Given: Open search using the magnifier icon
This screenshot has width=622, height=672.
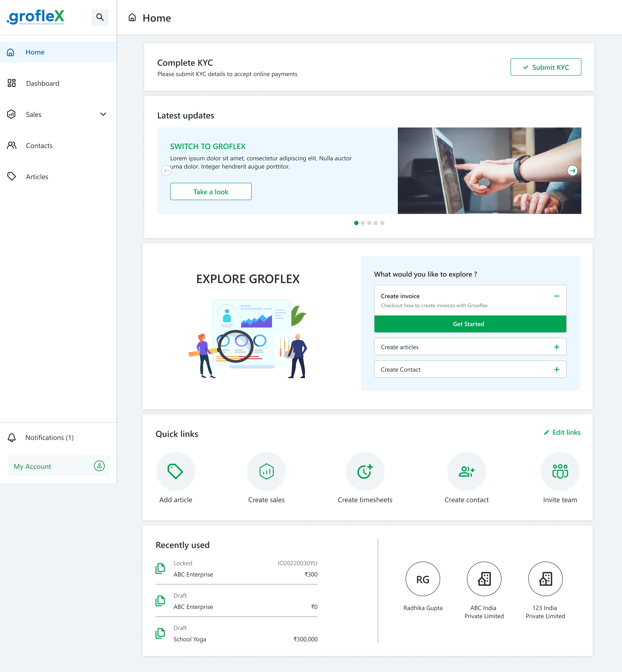Looking at the screenshot, I should [100, 17].
